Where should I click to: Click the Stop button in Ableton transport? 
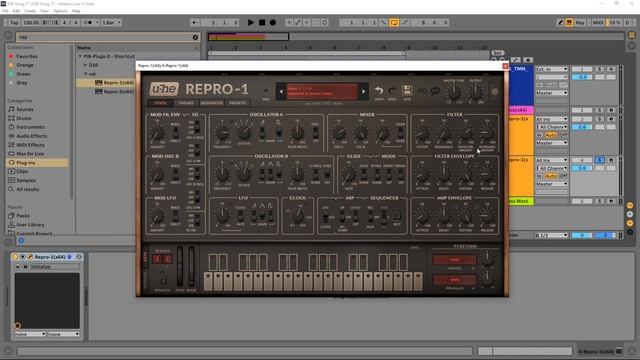click(262, 22)
